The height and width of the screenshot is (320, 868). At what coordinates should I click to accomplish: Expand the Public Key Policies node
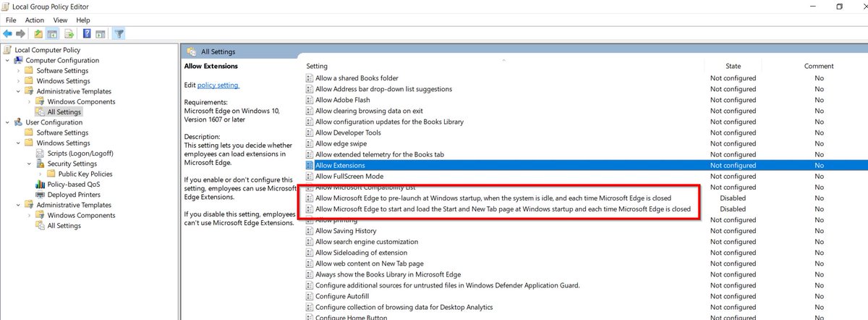(39, 174)
